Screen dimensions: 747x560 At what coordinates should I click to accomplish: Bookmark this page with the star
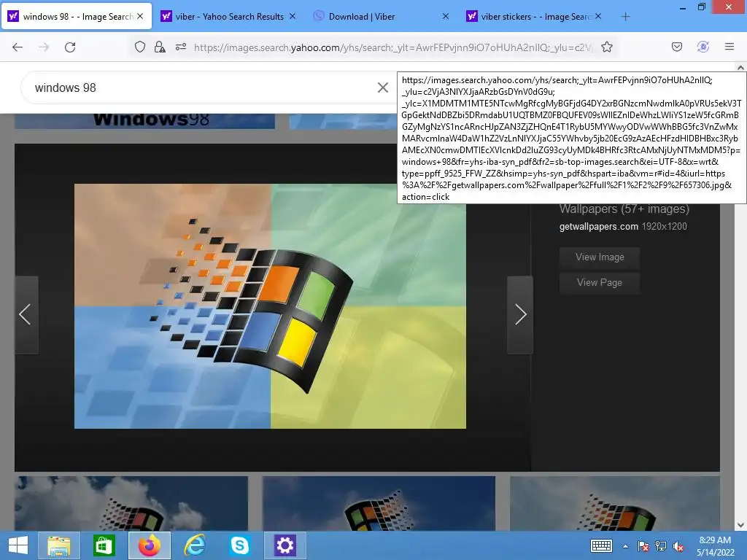pyautogui.click(x=606, y=47)
